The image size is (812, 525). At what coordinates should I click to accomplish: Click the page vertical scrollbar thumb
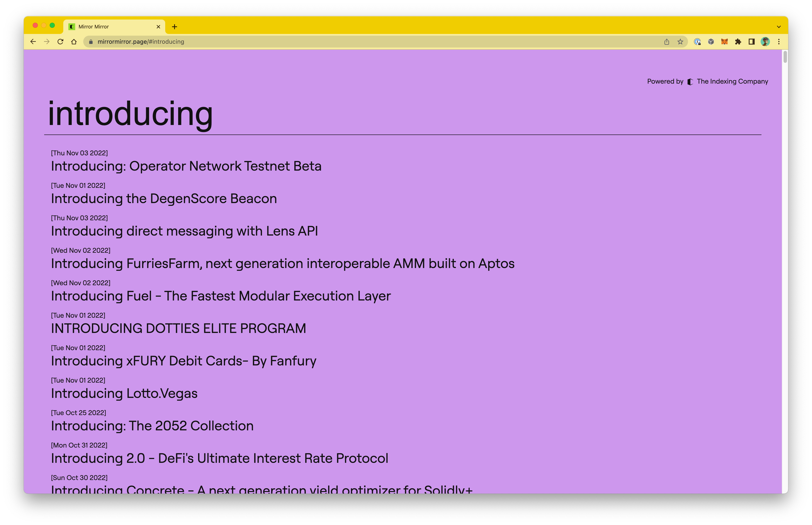pyautogui.click(x=785, y=57)
